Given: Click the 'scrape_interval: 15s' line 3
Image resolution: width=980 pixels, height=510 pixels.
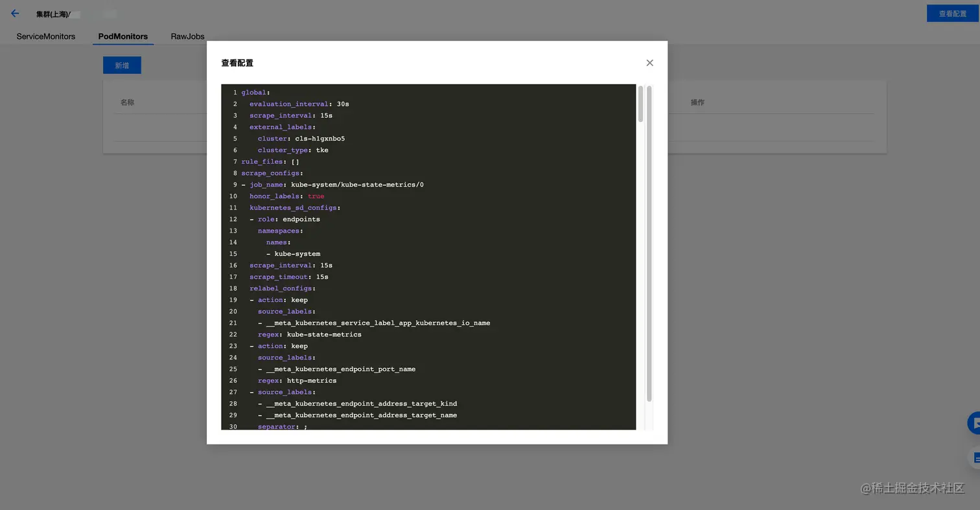Looking at the screenshot, I should [x=291, y=115].
